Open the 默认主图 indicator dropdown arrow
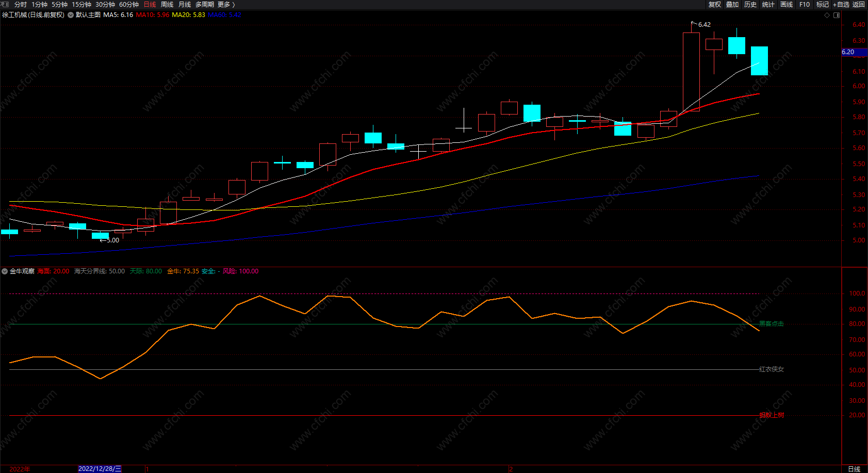This screenshot has width=868, height=473. click(x=71, y=15)
